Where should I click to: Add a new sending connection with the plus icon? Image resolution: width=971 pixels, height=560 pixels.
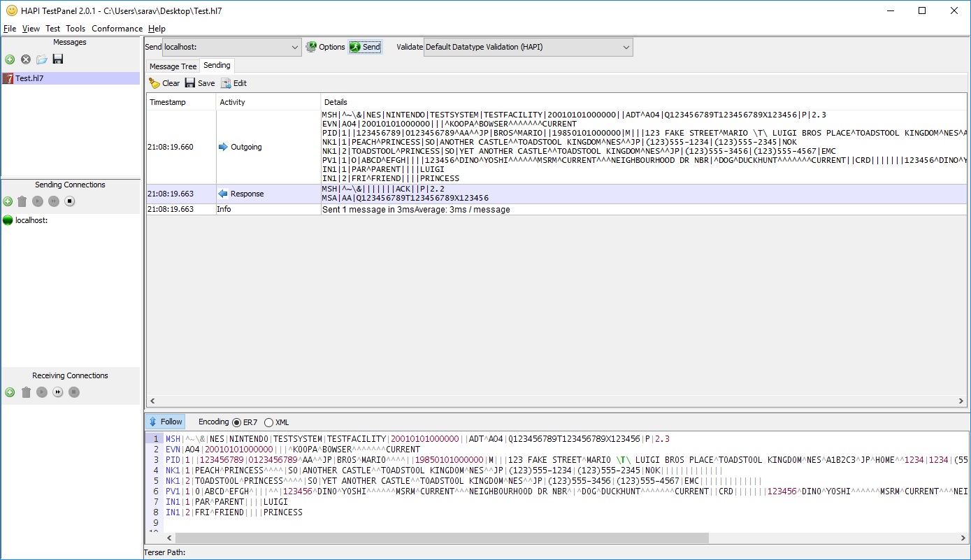tap(10, 201)
